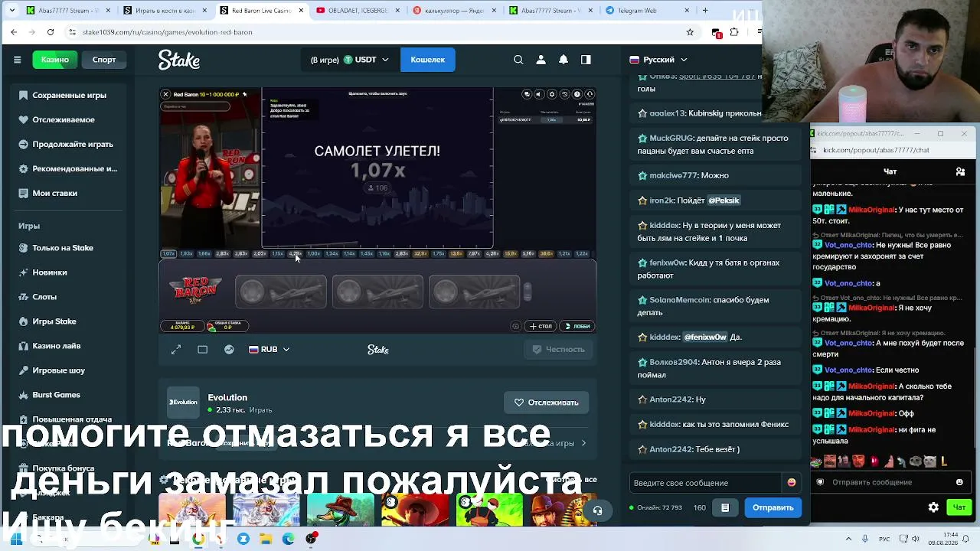Viewport: 980px width, 551px height.
Task: Expand the Русский chat language dropdown
Action: point(658,60)
